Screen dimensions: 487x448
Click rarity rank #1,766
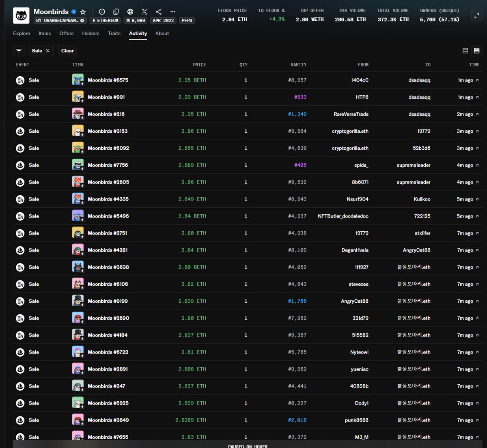pyautogui.click(x=297, y=302)
